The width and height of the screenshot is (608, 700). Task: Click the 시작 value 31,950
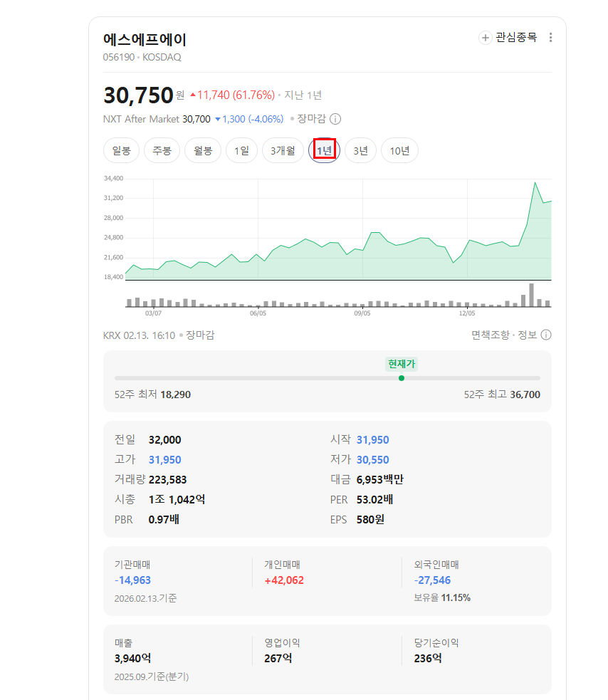point(373,440)
